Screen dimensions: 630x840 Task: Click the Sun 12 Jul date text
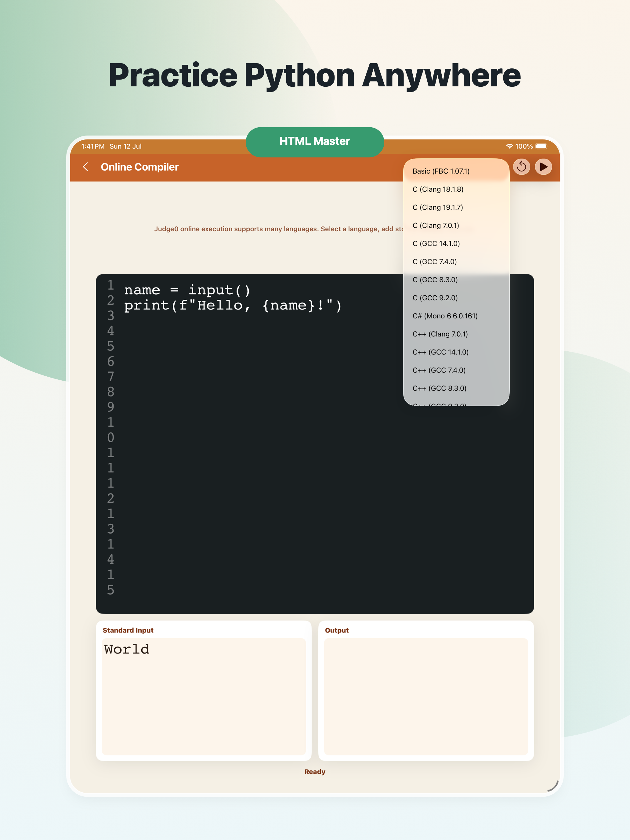pos(125,146)
